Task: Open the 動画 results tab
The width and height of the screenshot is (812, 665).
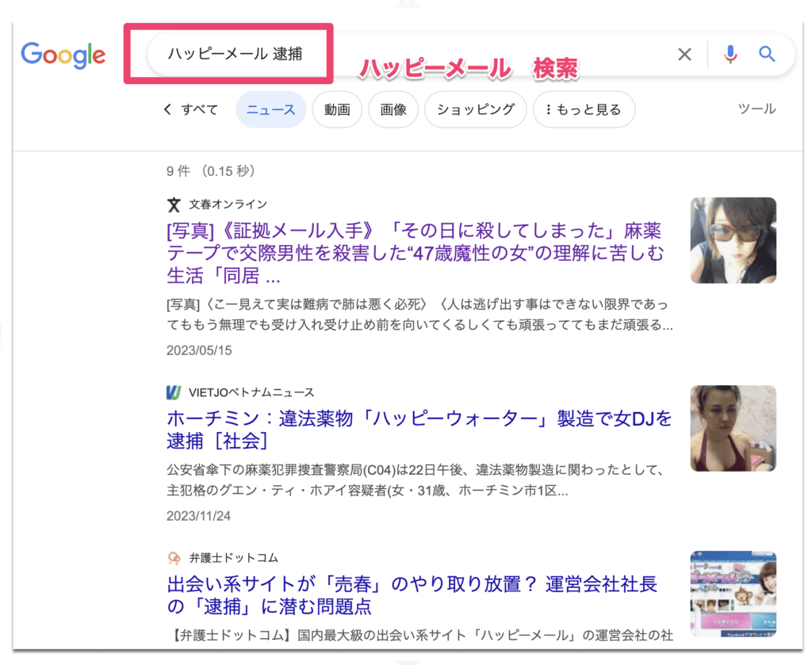Action: tap(337, 109)
